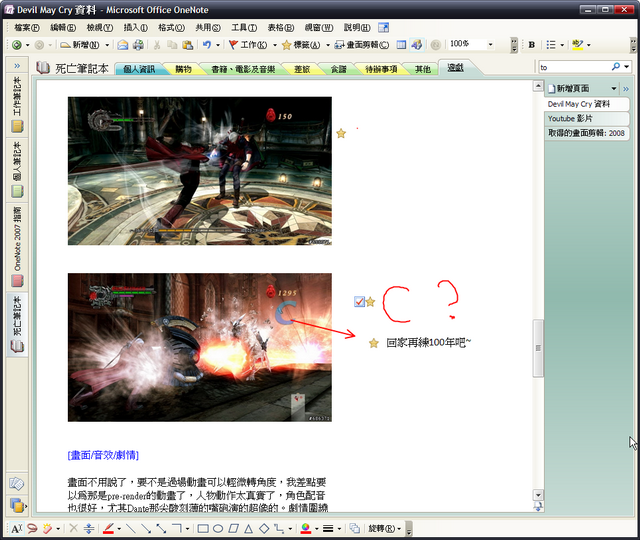Screen dimensions: 640x540
Task: Open the bullet list style dropdown arrow
Action: (x=562, y=45)
